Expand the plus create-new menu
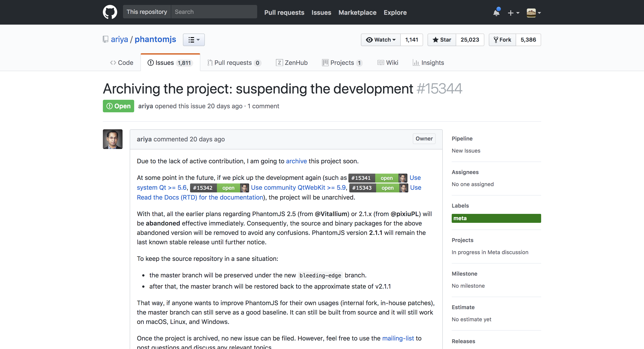 coord(513,13)
